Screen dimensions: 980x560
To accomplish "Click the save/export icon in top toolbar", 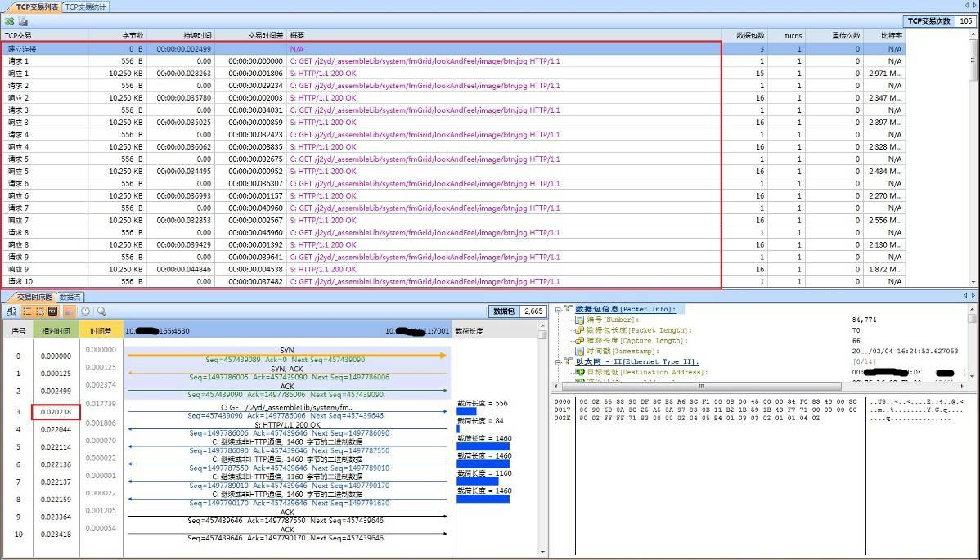I will pyautogui.click(x=23, y=21).
